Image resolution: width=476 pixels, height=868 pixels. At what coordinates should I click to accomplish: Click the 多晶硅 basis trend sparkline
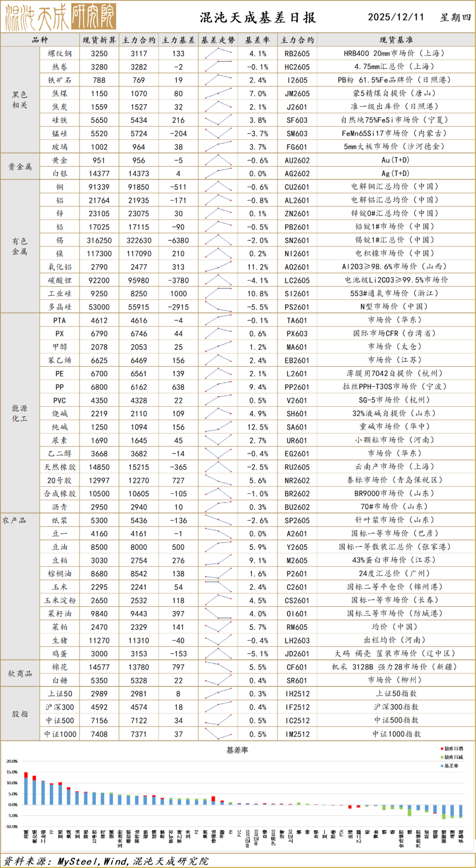point(218,307)
